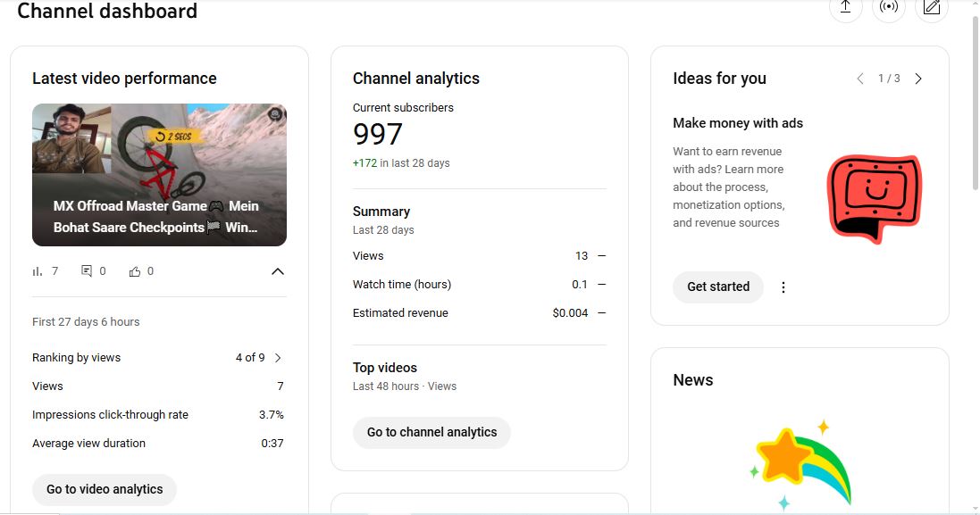Click 'First 27 days 6 hours' text
The image size is (980, 515).
coord(86,322)
